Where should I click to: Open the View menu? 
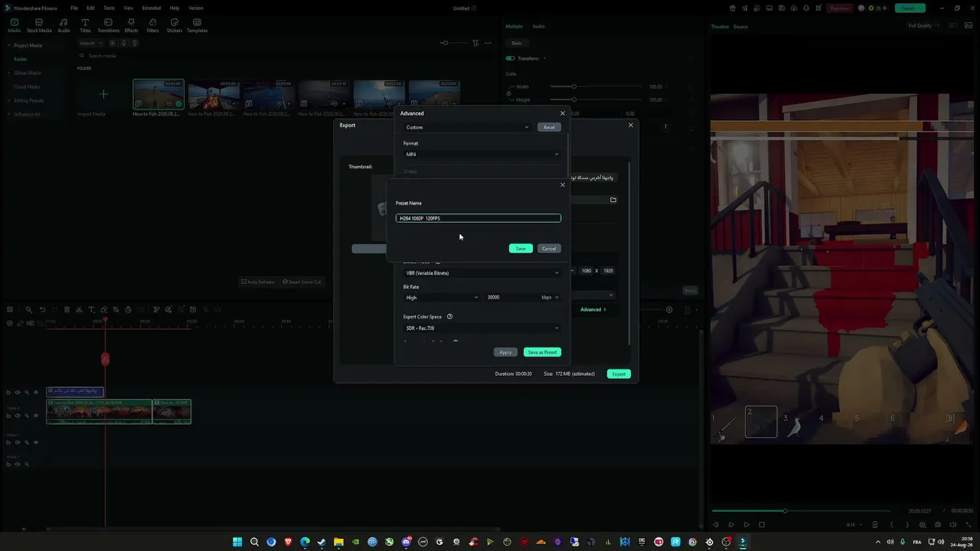128,8
